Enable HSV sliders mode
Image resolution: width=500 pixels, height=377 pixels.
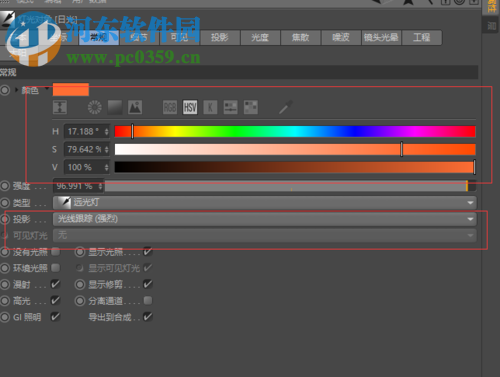pos(190,107)
